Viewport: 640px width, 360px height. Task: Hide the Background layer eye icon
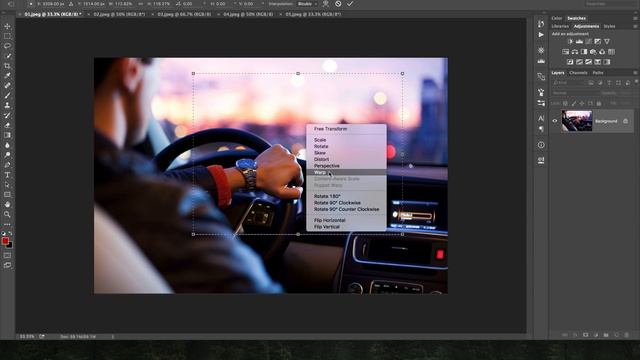pyautogui.click(x=555, y=121)
